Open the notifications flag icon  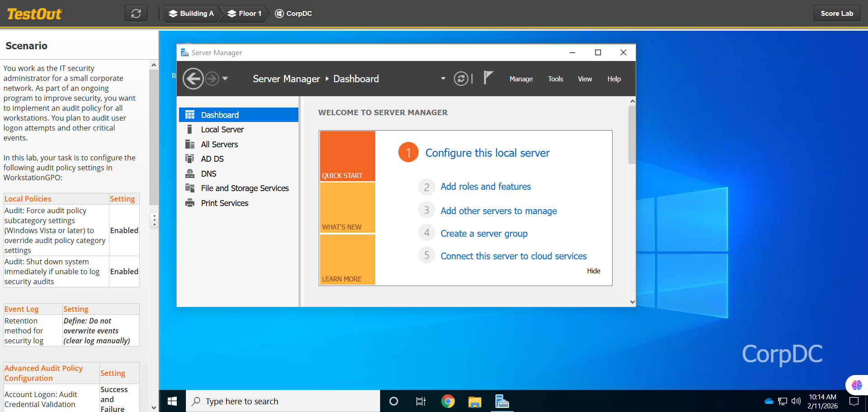coord(488,78)
